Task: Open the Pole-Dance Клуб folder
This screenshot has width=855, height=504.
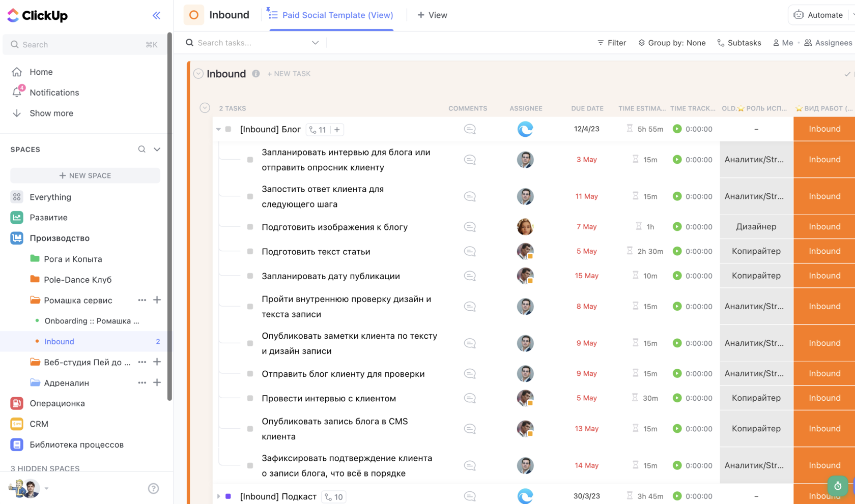Action: 77,280
